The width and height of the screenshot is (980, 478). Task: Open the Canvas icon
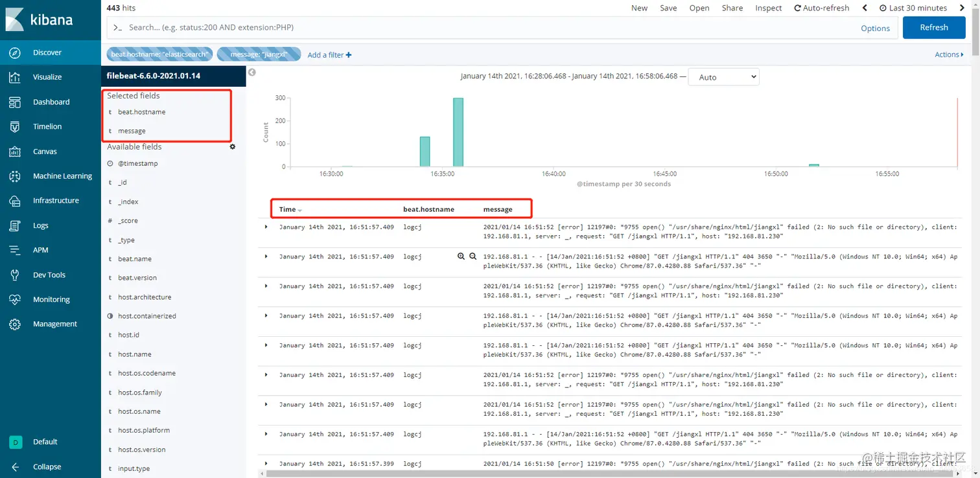15,152
